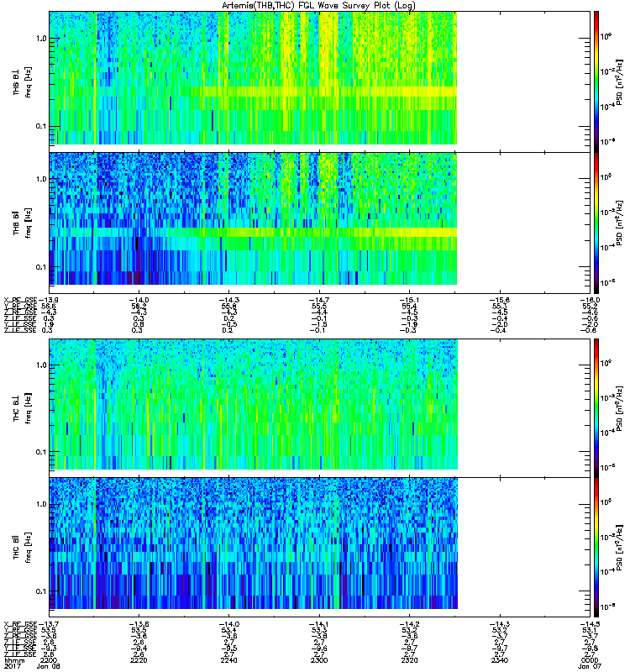Click the lower X_RE_GSE row label for THC
This screenshot has height=672, width=630.
tap(20, 624)
